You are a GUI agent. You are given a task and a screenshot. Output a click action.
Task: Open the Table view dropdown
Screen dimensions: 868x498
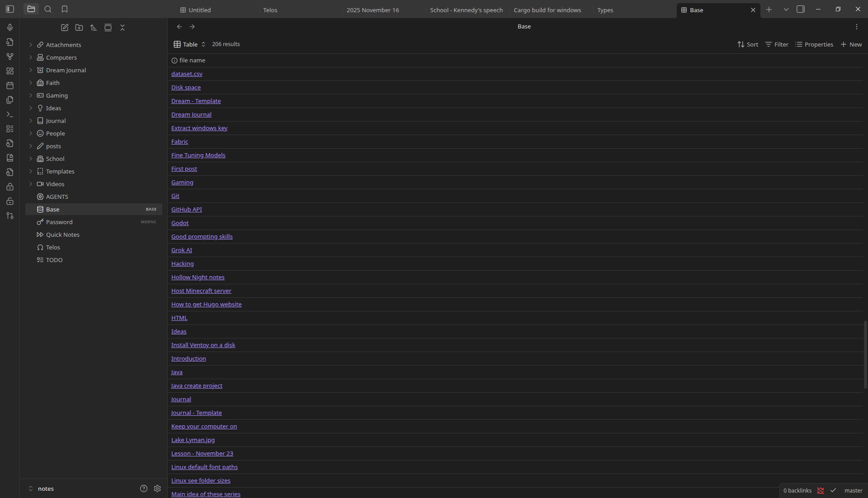(x=190, y=44)
